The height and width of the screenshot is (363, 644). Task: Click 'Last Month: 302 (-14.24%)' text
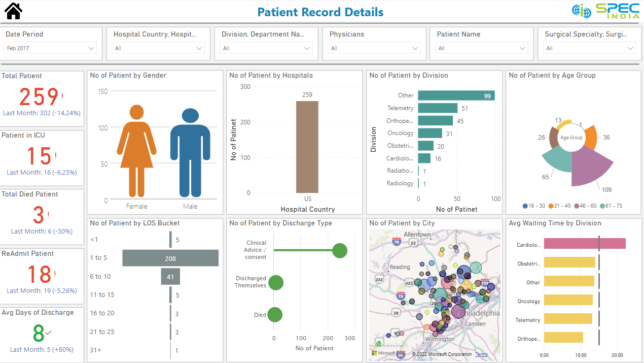point(42,113)
